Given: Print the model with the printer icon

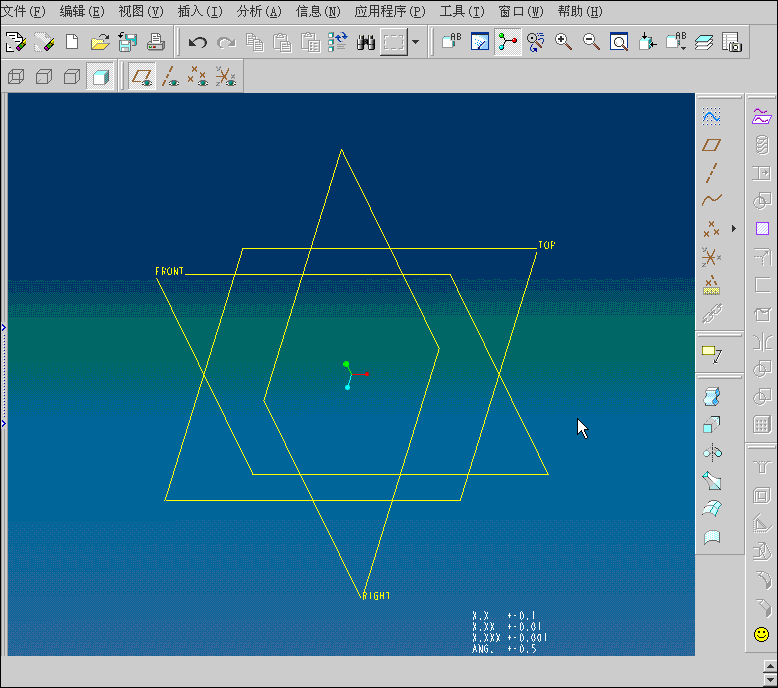Looking at the screenshot, I should tap(156, 42).
